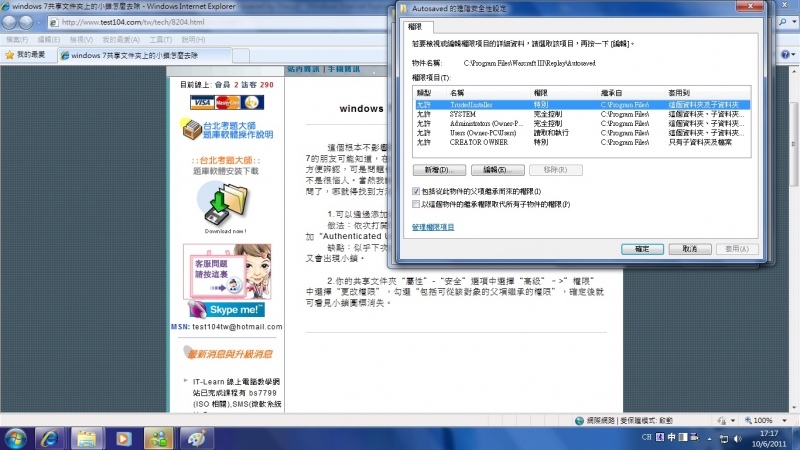The height and width of the screenshot is (450, 800).
Task: Click the IE Forward navigation button
Action: 26,22
